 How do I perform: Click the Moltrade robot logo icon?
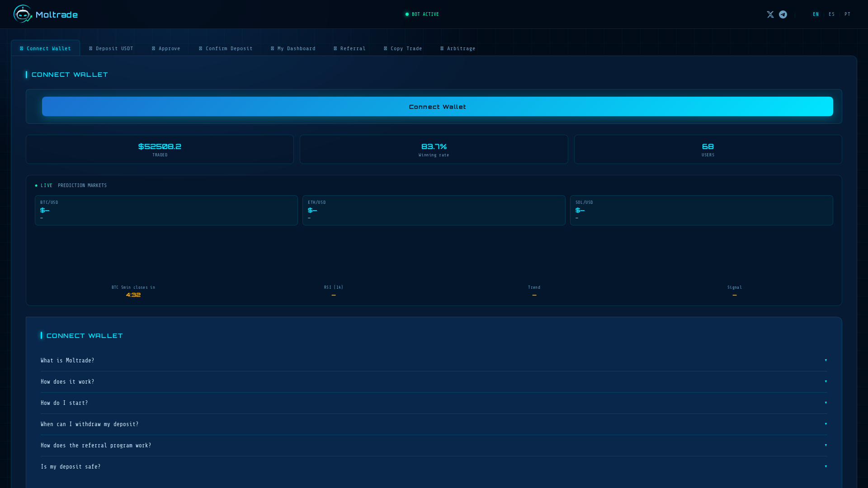(23, 14)
